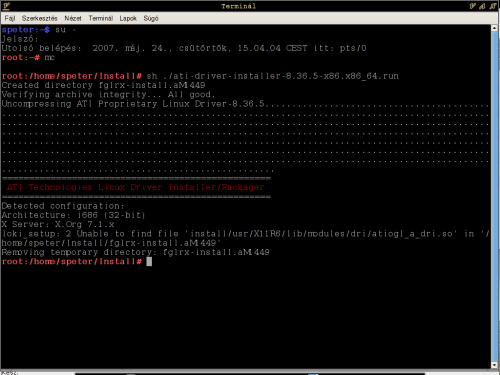
Task: Click 'Removing temporary directory' line
Action: coord(135,252)
